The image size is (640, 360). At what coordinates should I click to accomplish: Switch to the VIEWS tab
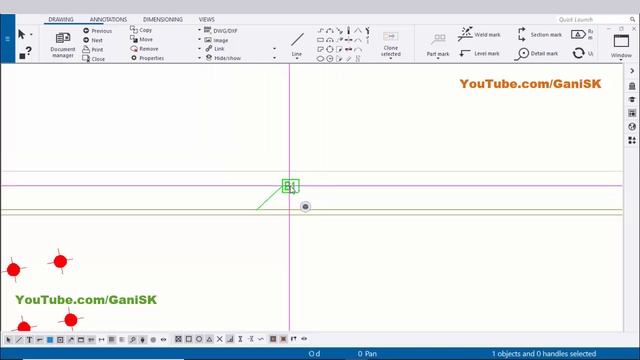(x=207, y=20)
